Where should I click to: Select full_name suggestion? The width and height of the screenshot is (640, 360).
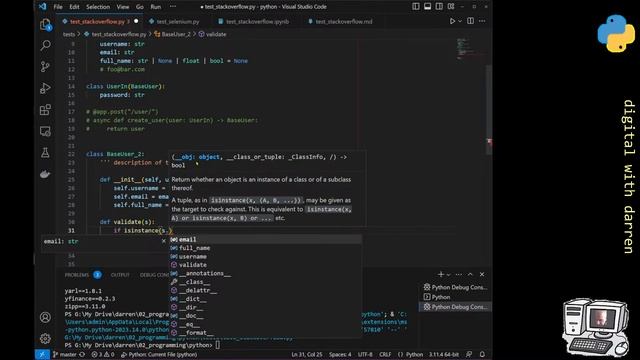(265, 248)
